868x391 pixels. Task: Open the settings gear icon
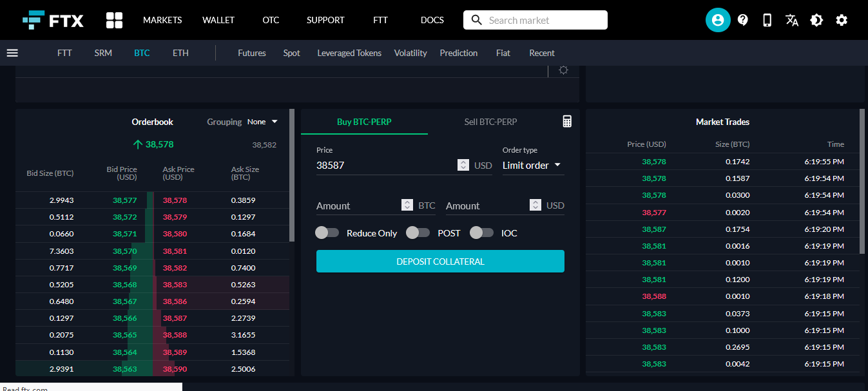(x=842, y=20)
